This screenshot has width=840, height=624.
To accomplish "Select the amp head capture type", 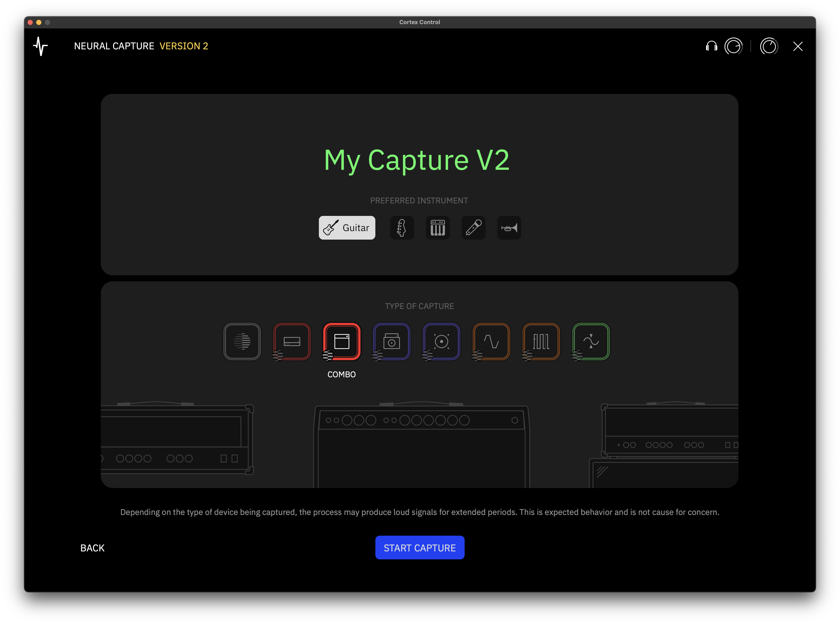I will click(x=292, y=342).
